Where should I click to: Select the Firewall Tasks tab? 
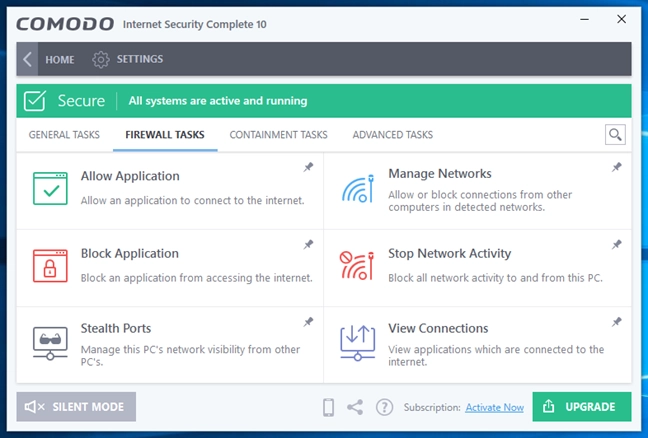pos(165,135)
